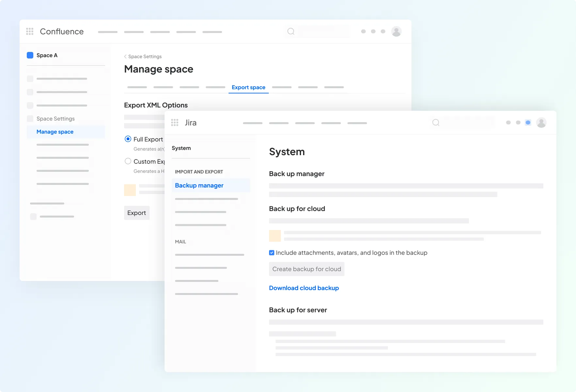This screenshot has width=576, height=392.
Task: Open Backup manager in Jira sidebar
Action: click(199, 185)
